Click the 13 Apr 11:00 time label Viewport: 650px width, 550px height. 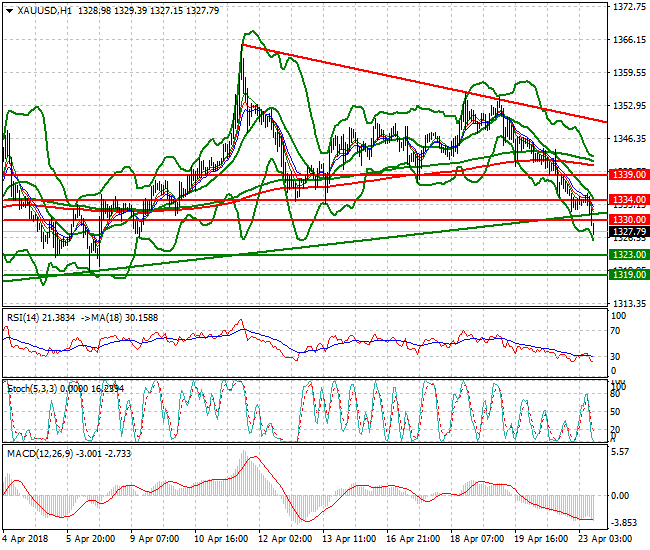349,539
